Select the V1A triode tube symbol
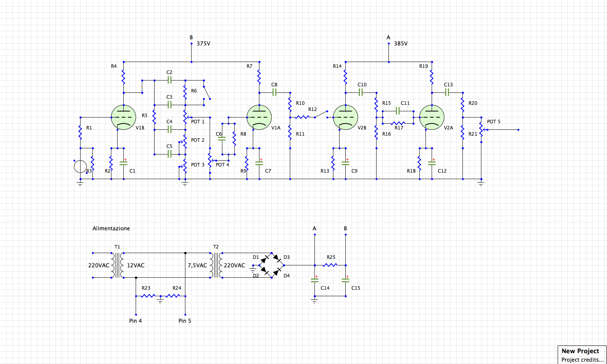Viewport: 607px width, 364px height. click(x=259, y=117)
